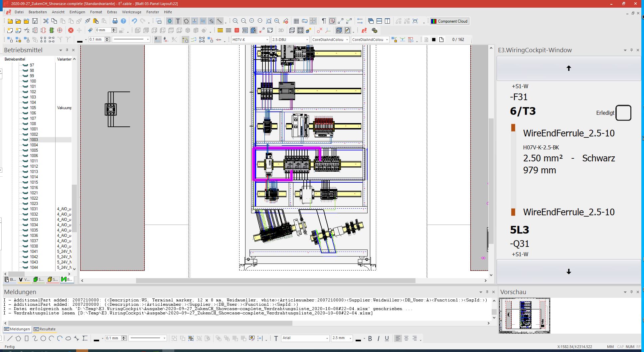Open the Werkzeuge menu

[x=131, y=12]
